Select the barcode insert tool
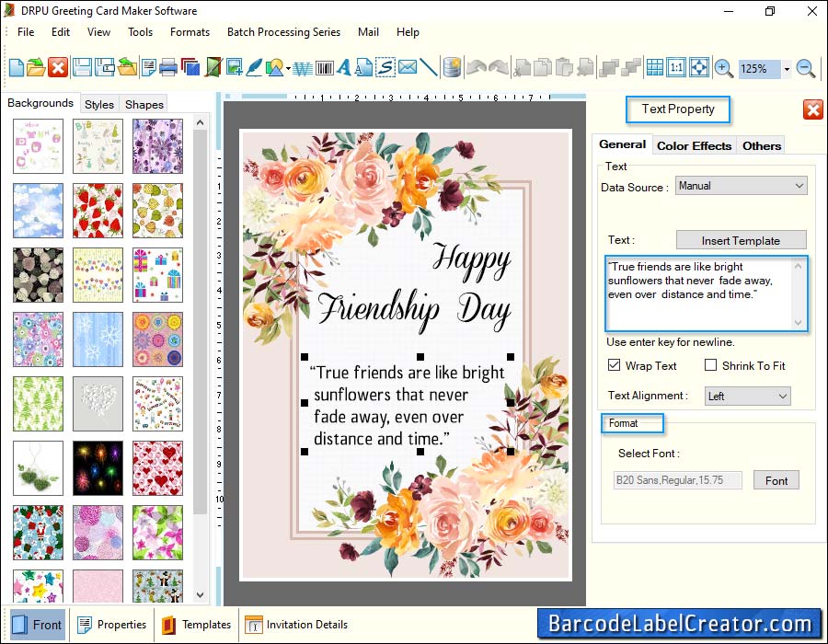Image resolution: width=828 pixels, height=644 pixels. (x=325, y=67)
